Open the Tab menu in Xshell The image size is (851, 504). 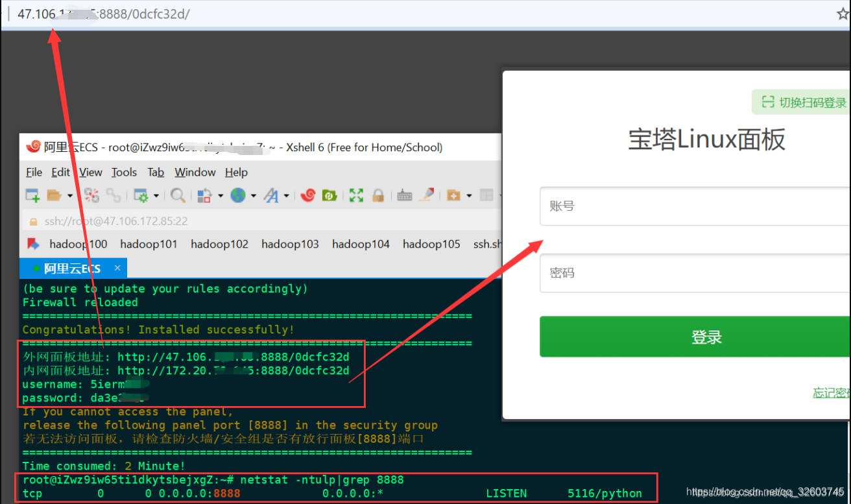pos(156,172)
